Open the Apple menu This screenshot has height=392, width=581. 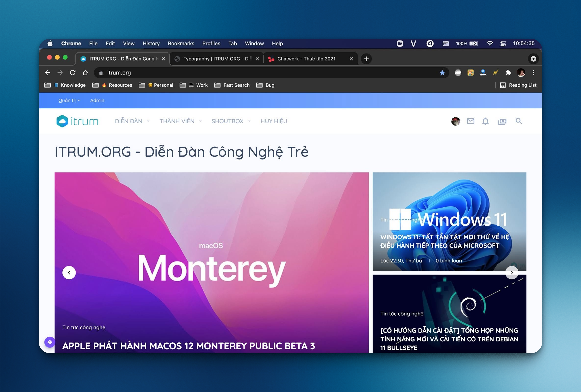tap(50, 43)
